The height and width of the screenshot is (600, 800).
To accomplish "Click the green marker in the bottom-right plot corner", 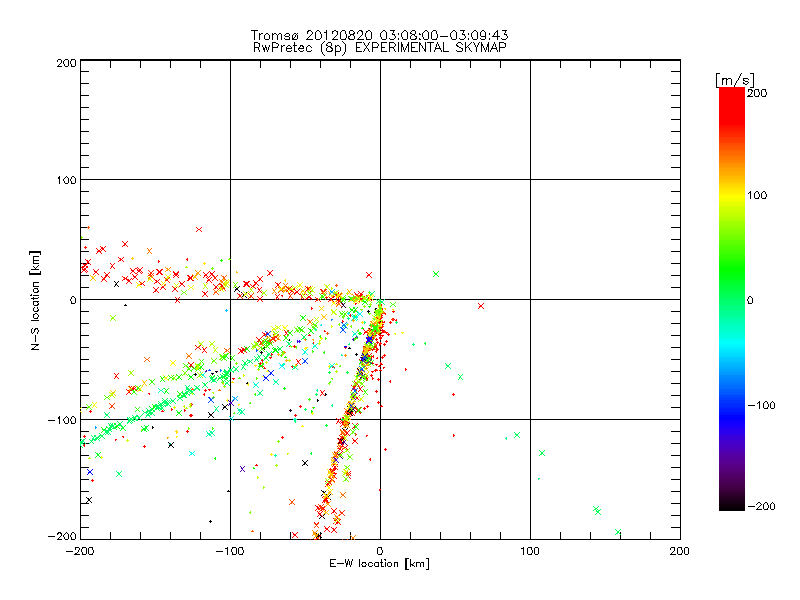I will coord(618,532).
